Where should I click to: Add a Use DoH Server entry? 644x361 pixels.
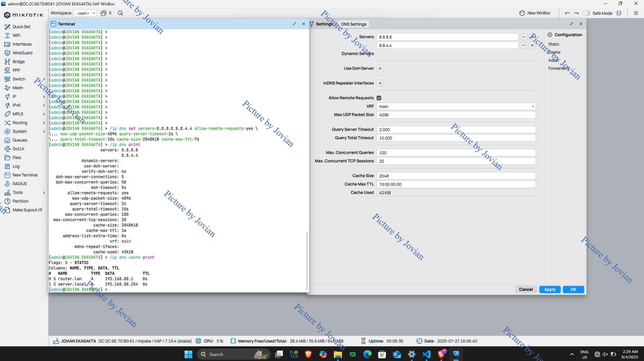point(380,68)
